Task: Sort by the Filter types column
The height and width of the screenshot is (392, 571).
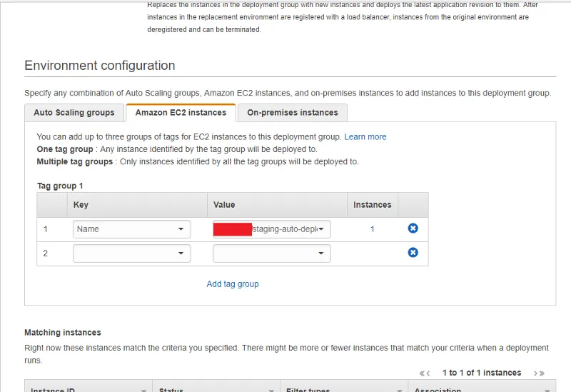Action: point(344,390)
